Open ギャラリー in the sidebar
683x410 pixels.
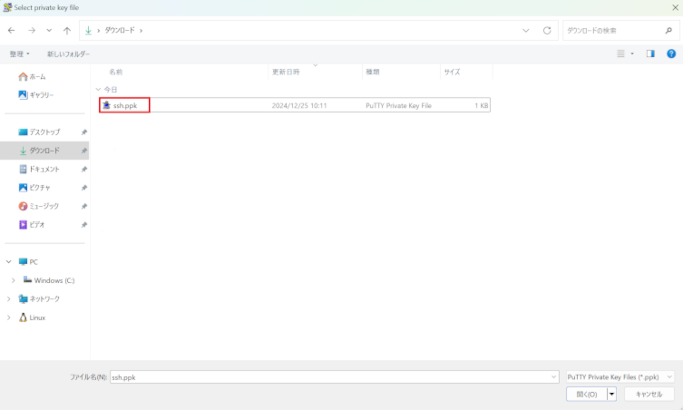[41, 95]
